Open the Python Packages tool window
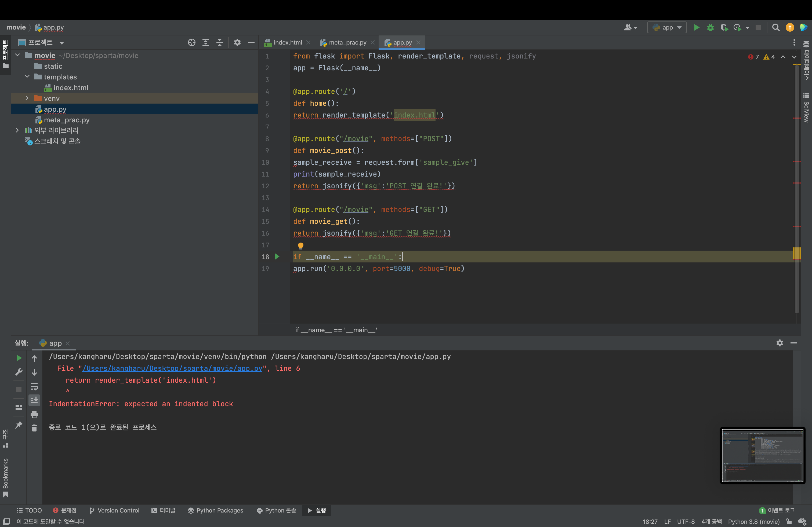The width and height of the screenshot is (812, 527). 216,510
